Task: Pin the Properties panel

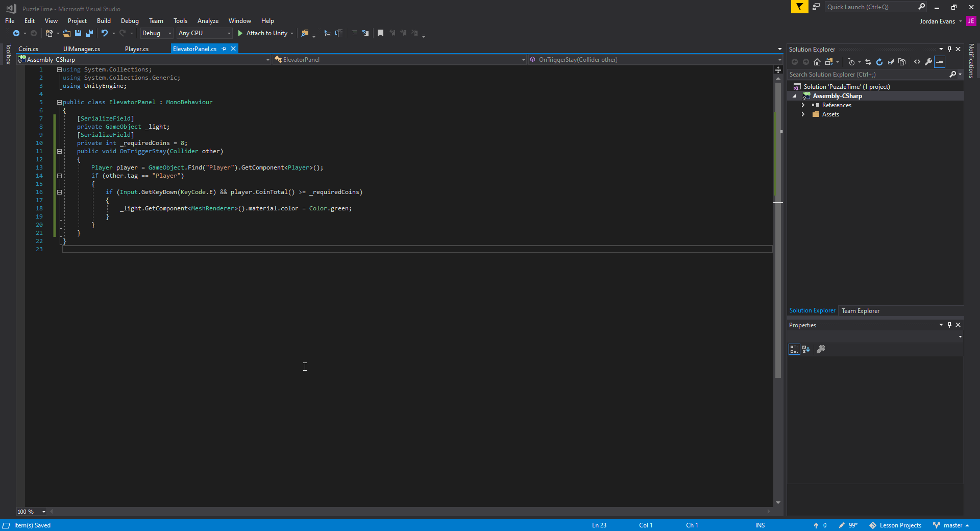Action: point(949,325)
